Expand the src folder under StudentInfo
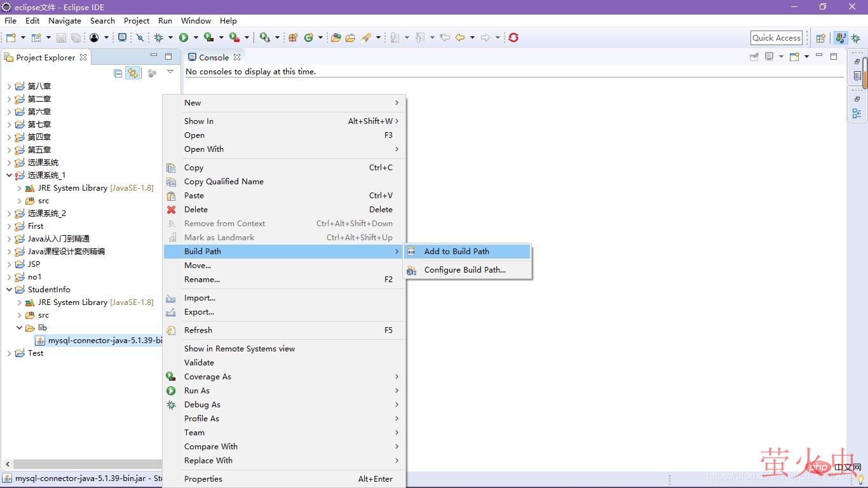This screenshot has width=868, height=488. 19,315
